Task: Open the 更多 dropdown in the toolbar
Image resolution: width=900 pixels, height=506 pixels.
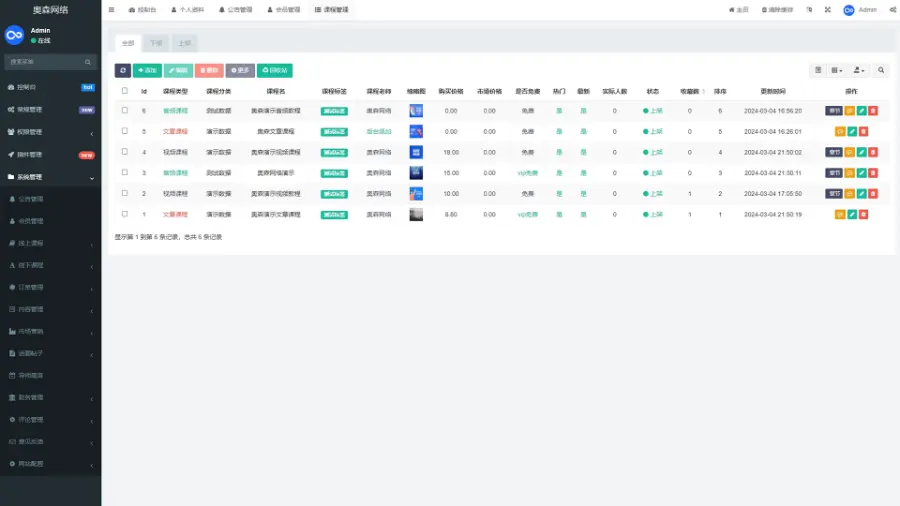Action: 240,70
